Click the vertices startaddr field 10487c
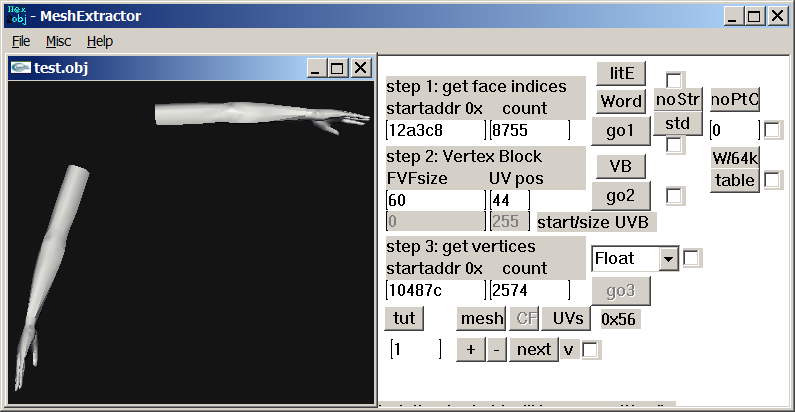 [x=436, y=290]
